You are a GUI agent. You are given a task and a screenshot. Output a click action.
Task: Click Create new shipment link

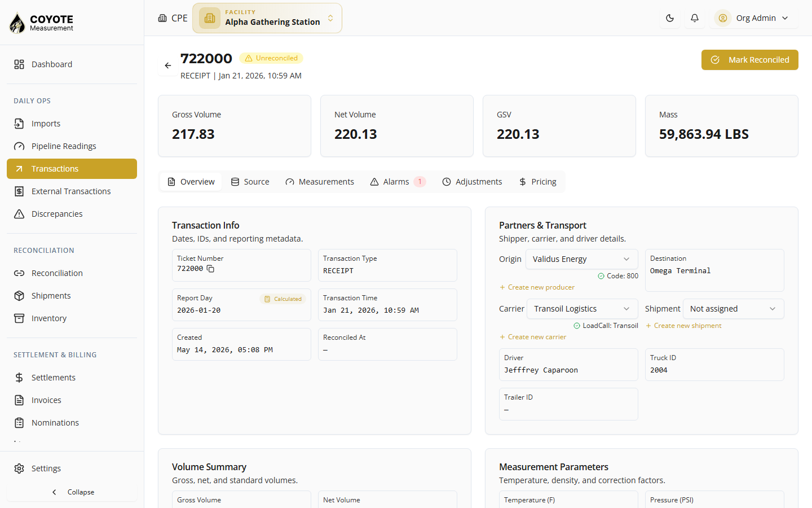pos(683,326)
